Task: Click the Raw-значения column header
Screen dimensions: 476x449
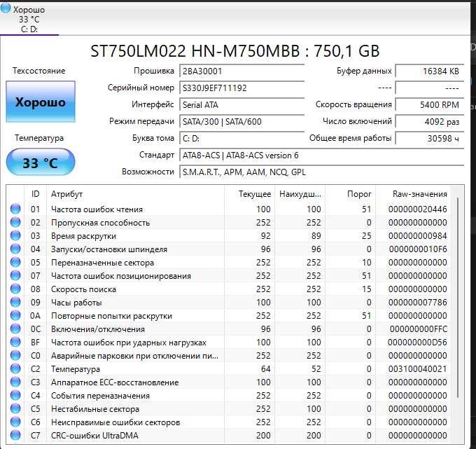Action: (x=413, y=194)
